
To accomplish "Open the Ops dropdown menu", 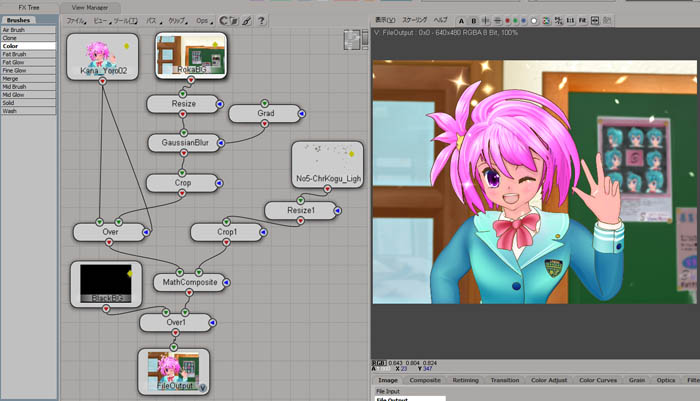I will (x=203, y=20).
